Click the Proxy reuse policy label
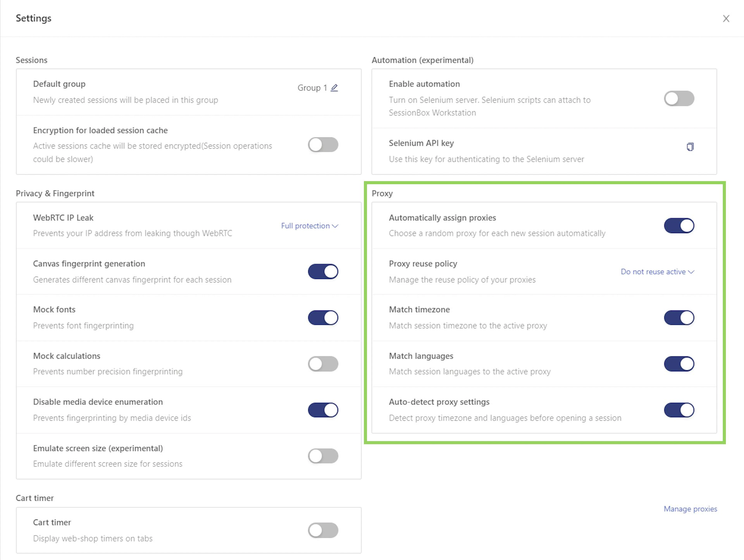Image resolution: width=744 pixels, height=560 pixels. pos(423,264)
